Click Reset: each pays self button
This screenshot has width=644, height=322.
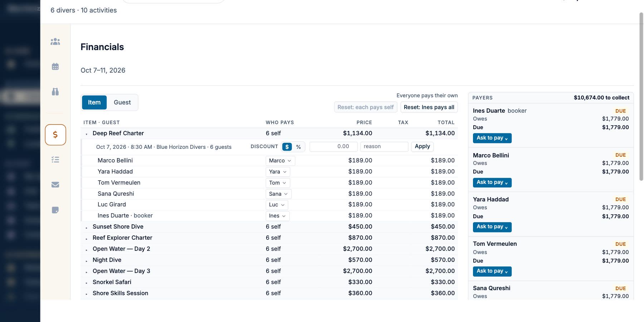pos(365,107)
